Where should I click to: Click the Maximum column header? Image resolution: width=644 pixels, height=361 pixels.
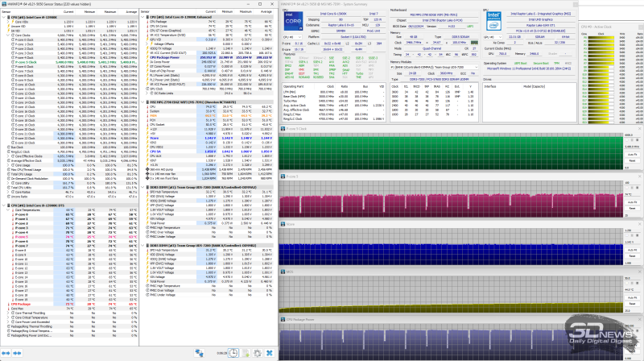[106, 13]
